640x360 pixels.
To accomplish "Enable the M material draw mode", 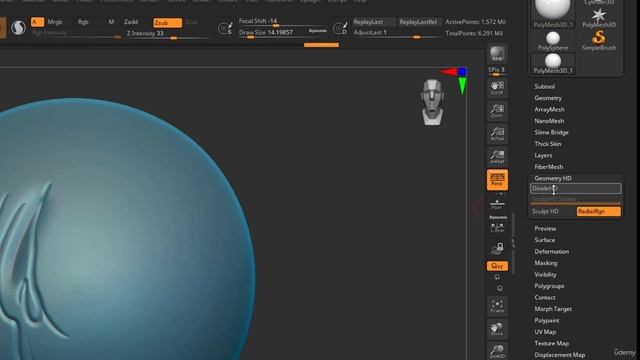I will (111, 22).
